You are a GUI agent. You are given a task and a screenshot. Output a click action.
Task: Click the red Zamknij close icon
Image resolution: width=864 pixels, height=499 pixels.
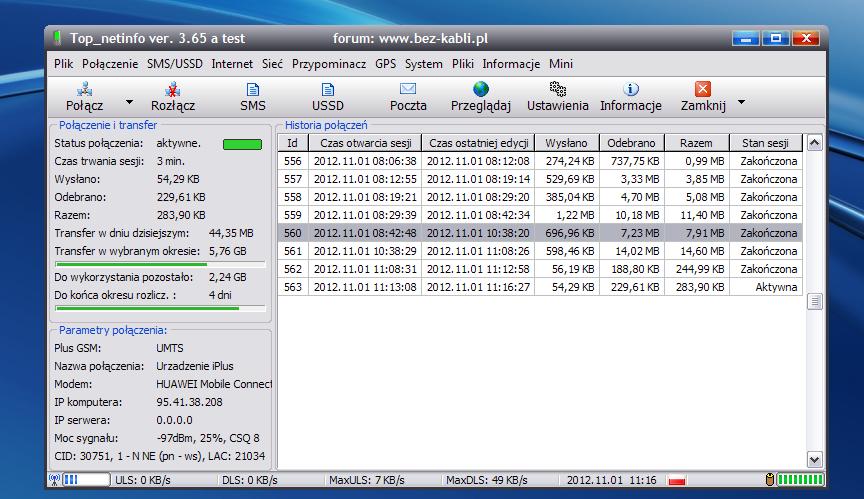pyautogui.click(x=702, y=90)
